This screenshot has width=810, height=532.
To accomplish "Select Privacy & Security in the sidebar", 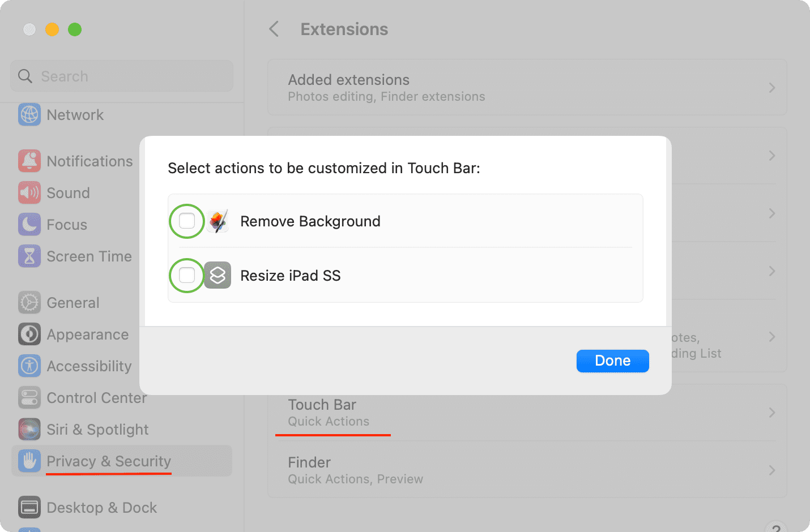I will point(109,461).
